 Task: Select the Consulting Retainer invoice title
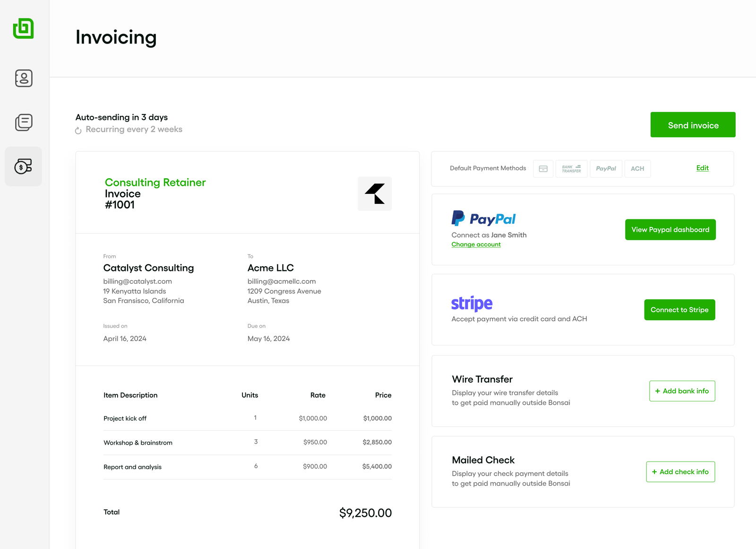click(155, 182)
